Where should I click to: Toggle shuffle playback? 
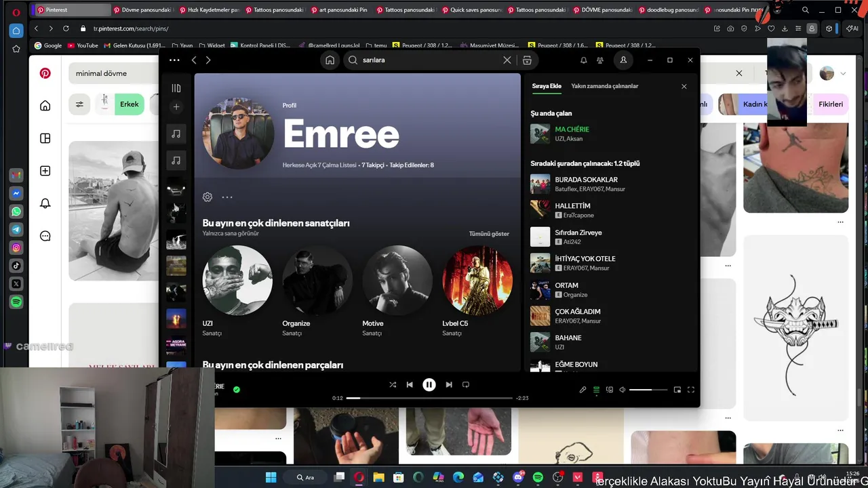tap(392, 385)
